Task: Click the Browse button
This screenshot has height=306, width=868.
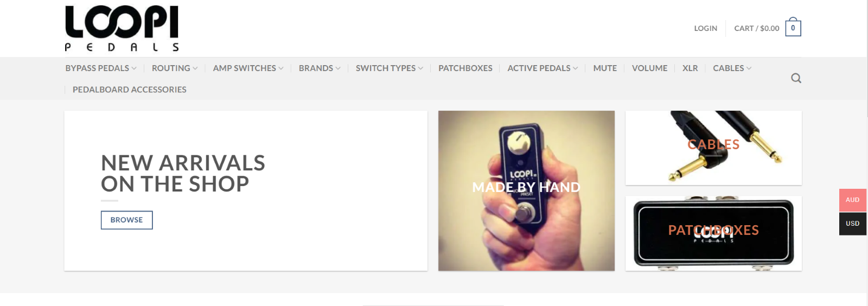Action: click(x=126, y=220)
